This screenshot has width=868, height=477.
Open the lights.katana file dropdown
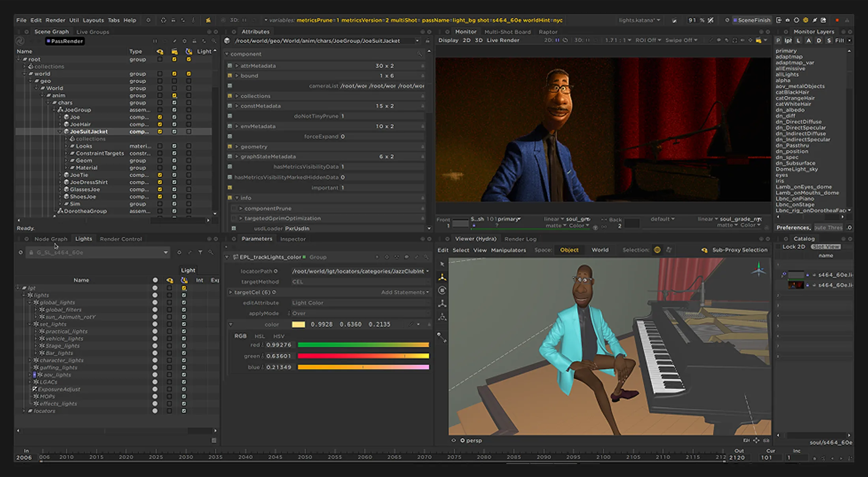639,20
